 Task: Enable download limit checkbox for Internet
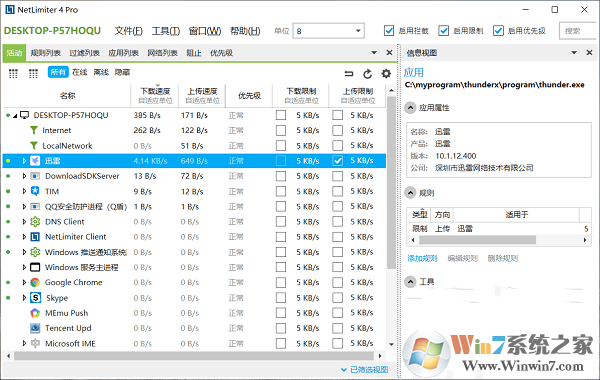point(281,130)
